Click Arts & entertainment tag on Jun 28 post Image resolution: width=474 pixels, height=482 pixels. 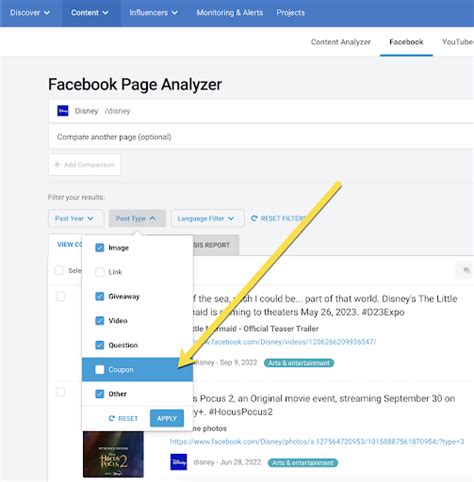coord(303,463)
